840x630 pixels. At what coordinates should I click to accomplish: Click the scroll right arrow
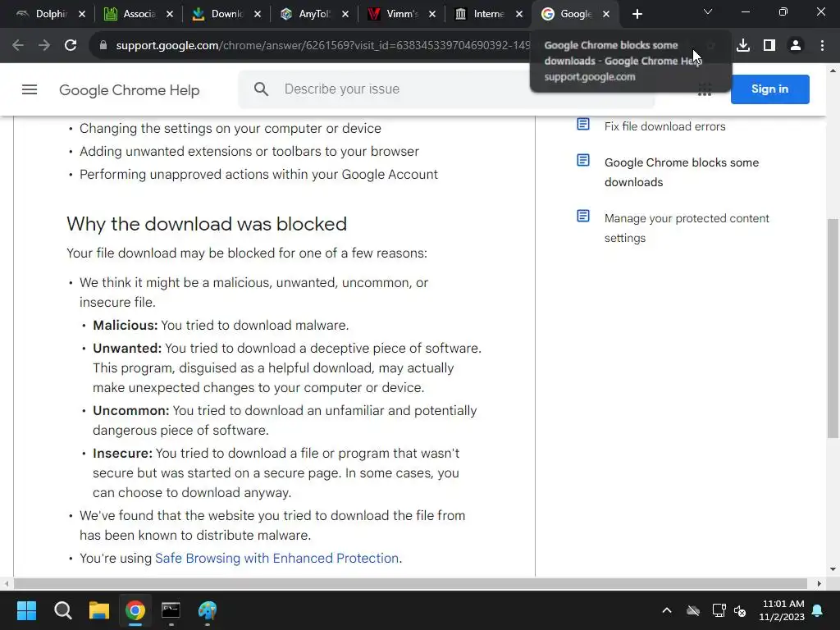coord(819,583)
